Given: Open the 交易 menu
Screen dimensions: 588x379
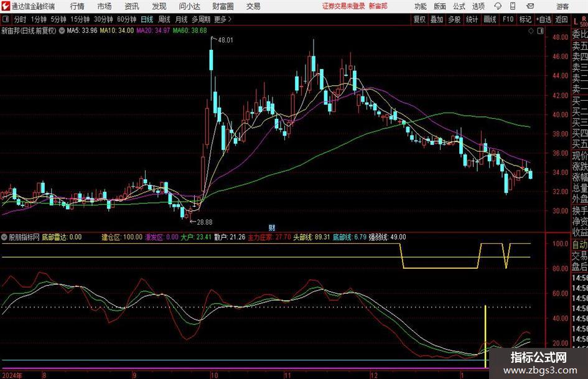Looking at the screenshot, I should click(253, 6).
